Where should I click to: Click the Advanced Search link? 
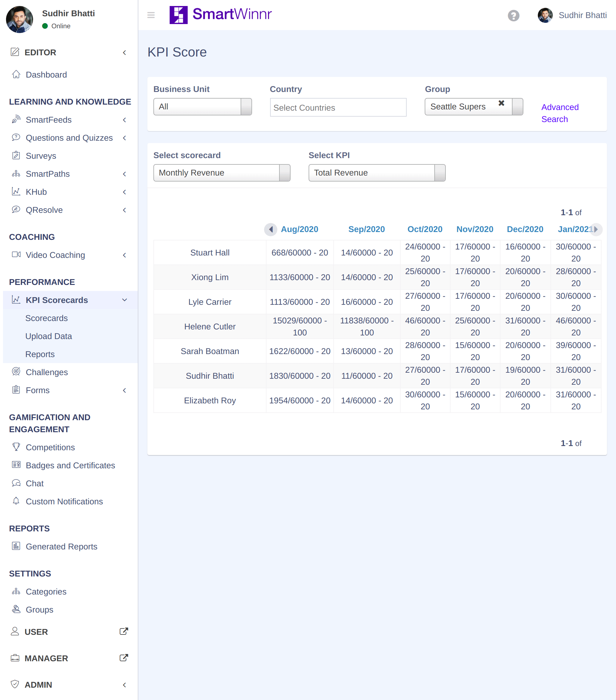(560, 113)
